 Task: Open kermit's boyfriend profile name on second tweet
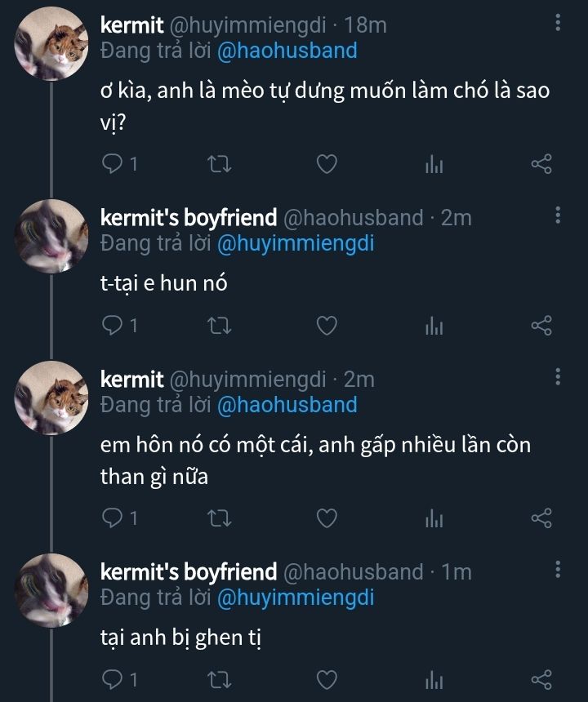(189, 218)
